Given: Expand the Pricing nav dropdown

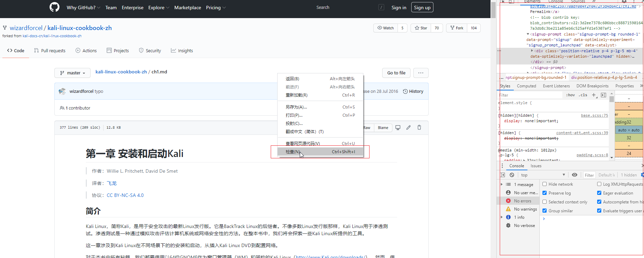Looking at the screenshot, I should pos(216,8).
